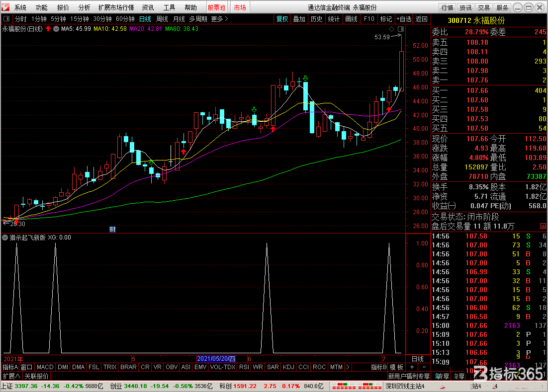Select the 周线 weekly period
Image resolution: width=548 pixels, height=392 pixels.
(162, 19)
